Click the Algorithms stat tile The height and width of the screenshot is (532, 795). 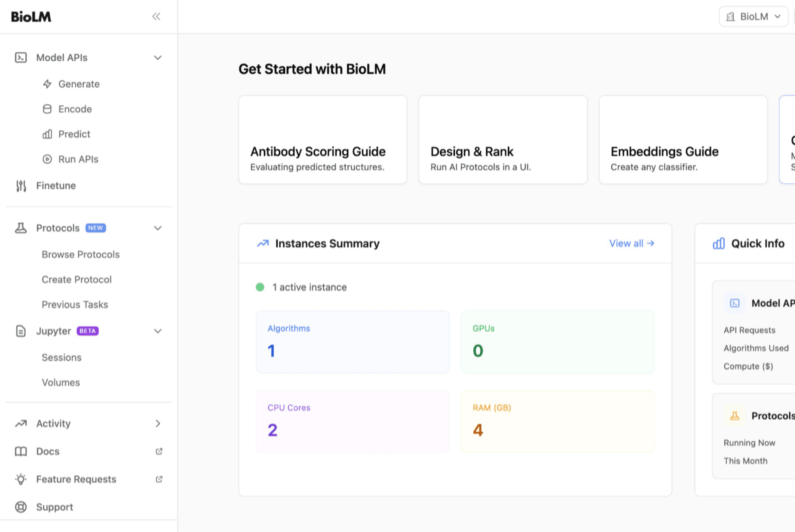coord(353,342)
